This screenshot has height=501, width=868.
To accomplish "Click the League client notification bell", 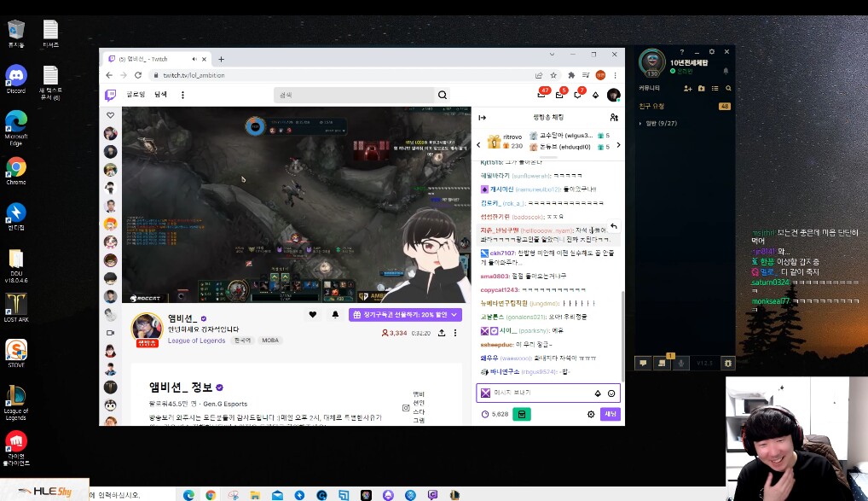I will [x=726, y=71].
